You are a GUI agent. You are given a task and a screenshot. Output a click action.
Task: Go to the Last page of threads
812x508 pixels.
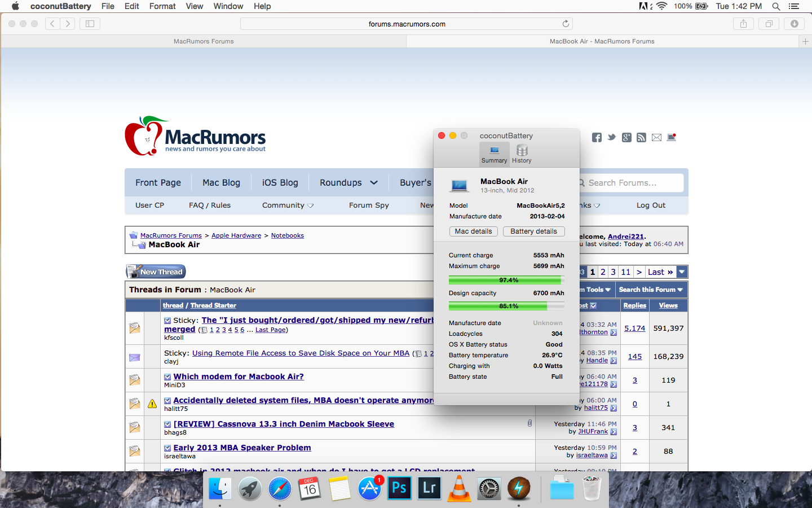660,272
